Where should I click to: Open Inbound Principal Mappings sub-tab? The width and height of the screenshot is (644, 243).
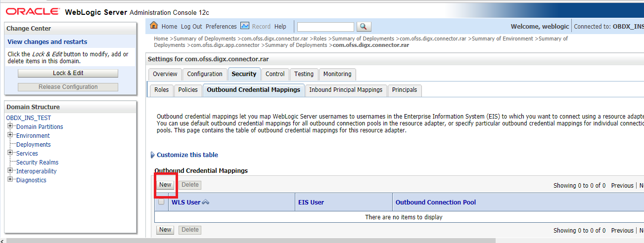point(346,90)
